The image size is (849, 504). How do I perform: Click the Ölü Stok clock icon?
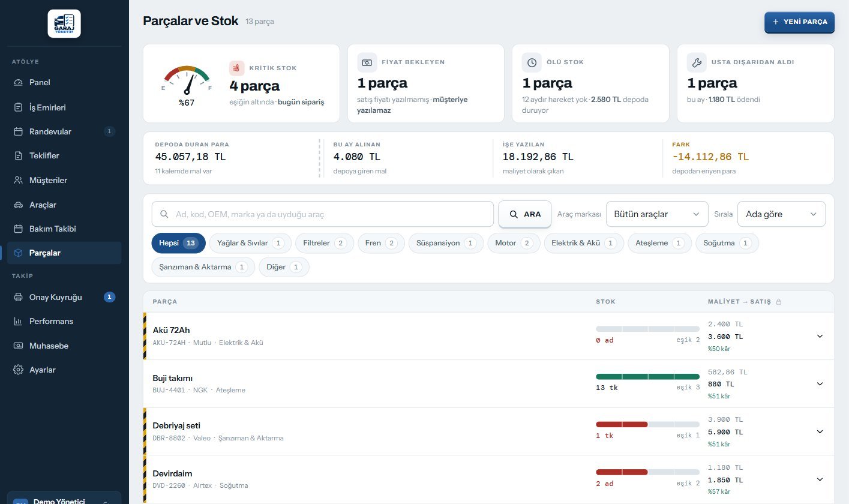532,62
